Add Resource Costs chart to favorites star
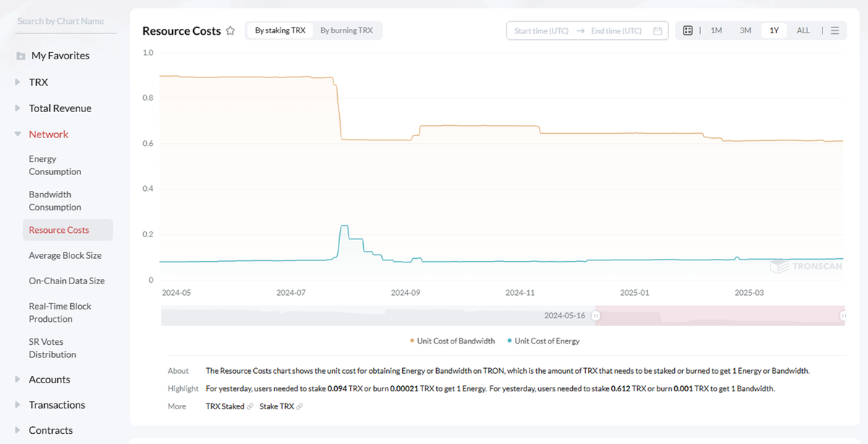868x444 pixels. [x=231, y=31]
